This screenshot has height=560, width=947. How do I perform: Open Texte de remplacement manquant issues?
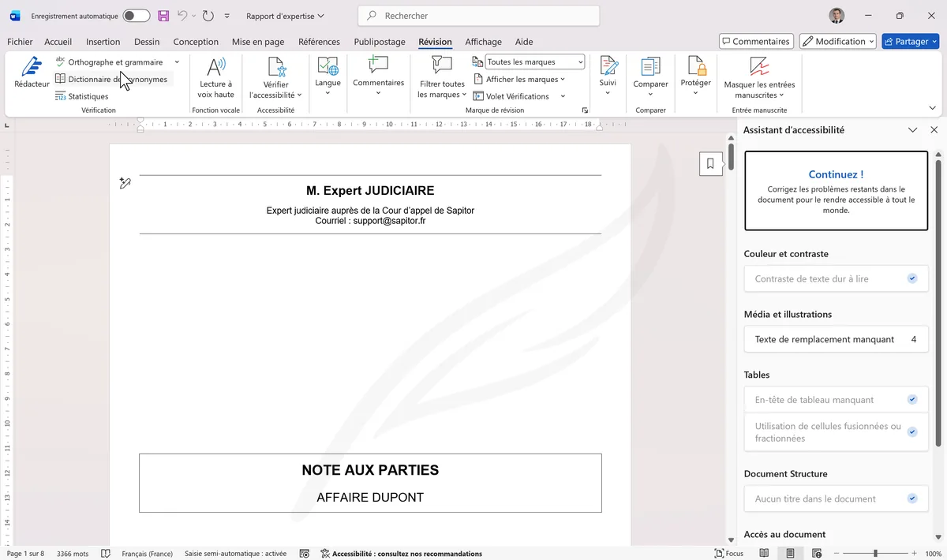point(835,339)
